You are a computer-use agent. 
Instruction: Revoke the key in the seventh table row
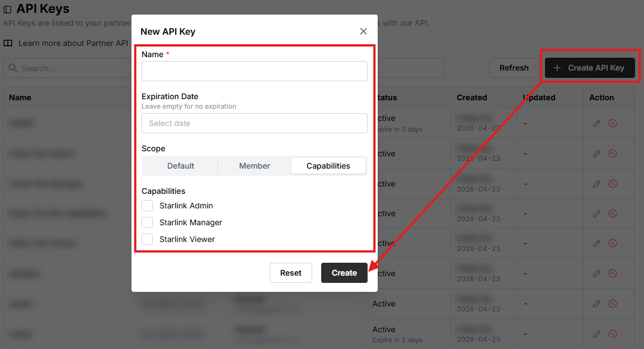point(612,304)
